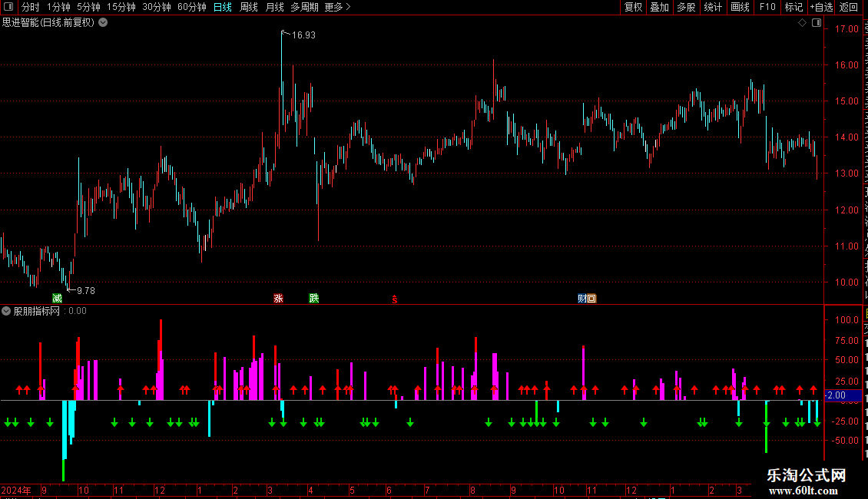Switch to the 分时 timeframe

tap(31, 7)
